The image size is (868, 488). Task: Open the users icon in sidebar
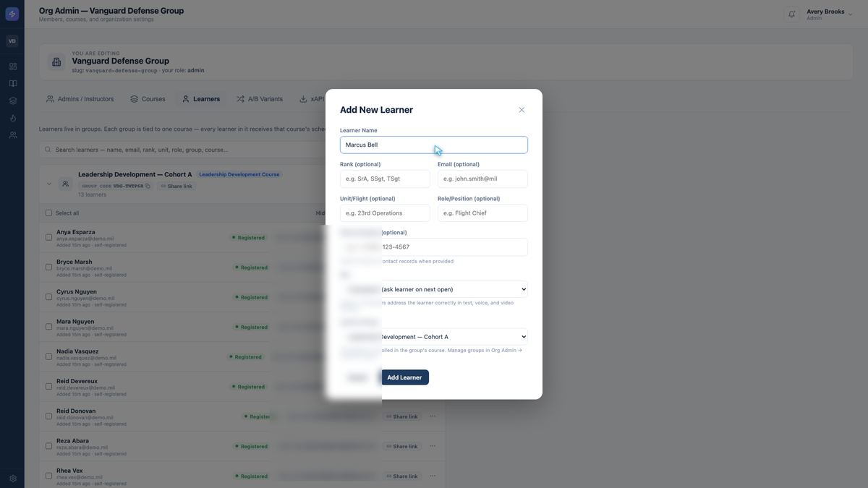12,135
